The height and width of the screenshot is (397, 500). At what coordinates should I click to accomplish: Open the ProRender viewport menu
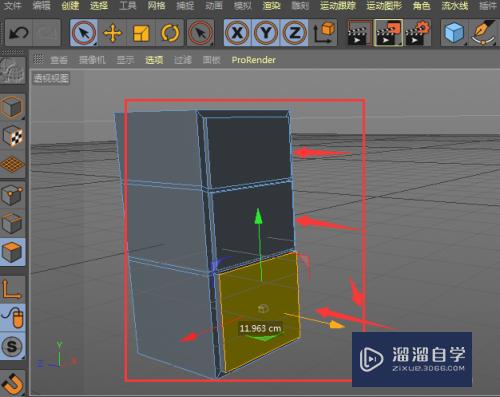coord(253,60)
